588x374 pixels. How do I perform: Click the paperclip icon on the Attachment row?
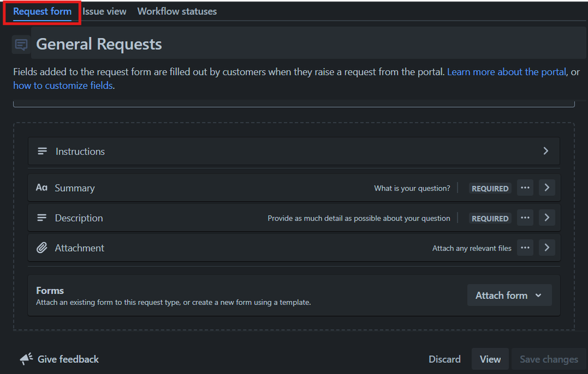(x=42, y=248)
